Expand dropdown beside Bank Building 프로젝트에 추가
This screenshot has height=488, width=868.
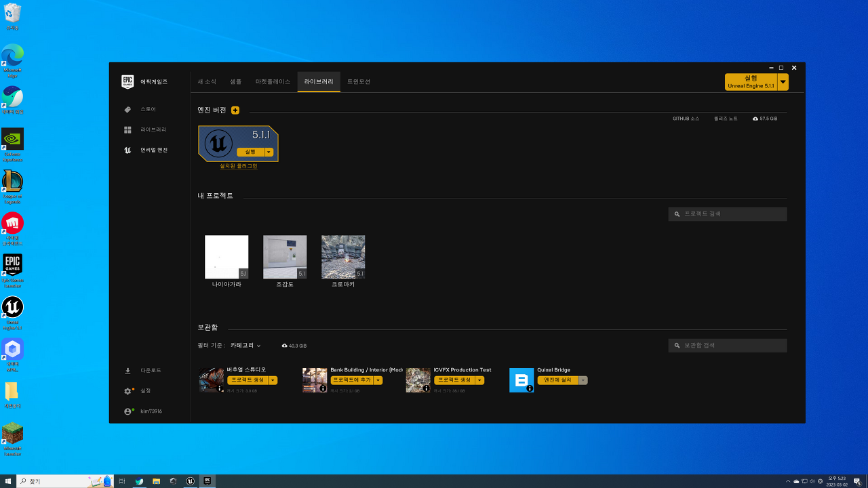[x=378, y=380]
